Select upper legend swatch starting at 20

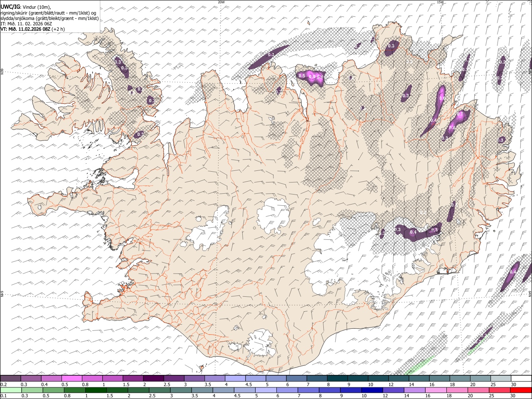pyautogui.click(x=481, y=379)
